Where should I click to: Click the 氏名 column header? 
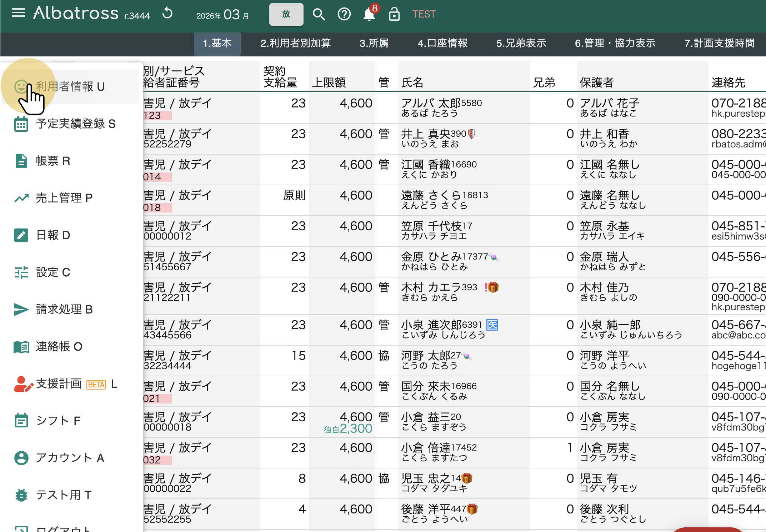click(x=412, y=83)
